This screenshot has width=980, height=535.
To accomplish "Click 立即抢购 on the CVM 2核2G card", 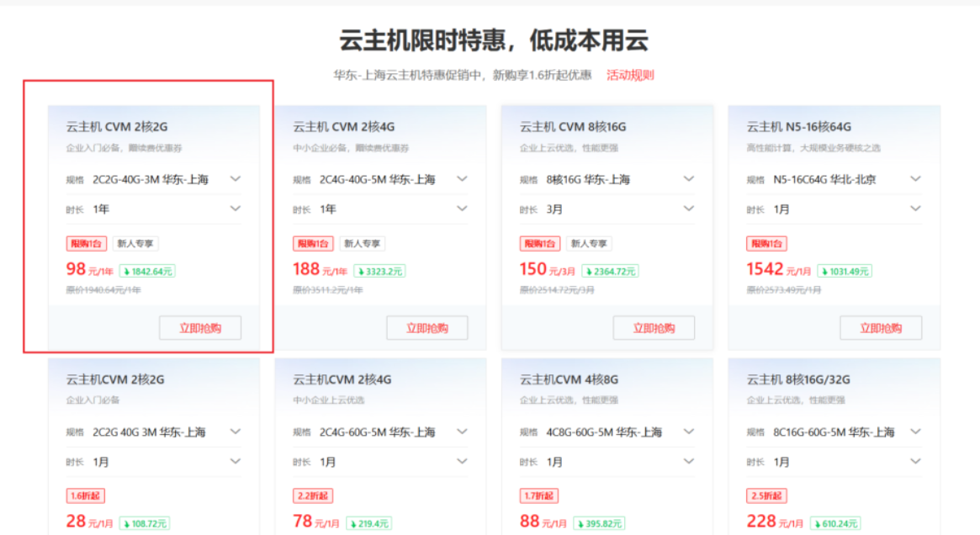I will pyautogui.click(x=200, y=328).
